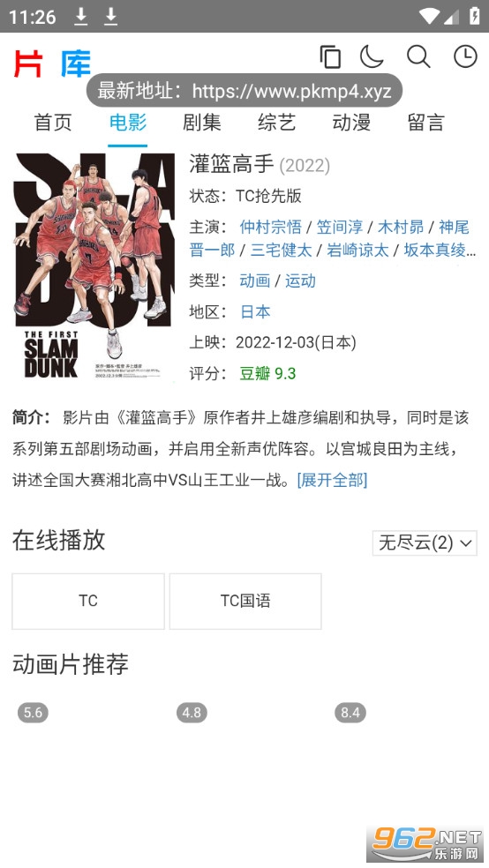Switch to the 首页 tab
The height and width of the screenshot is (868, 489).
(x=53, y=123)
